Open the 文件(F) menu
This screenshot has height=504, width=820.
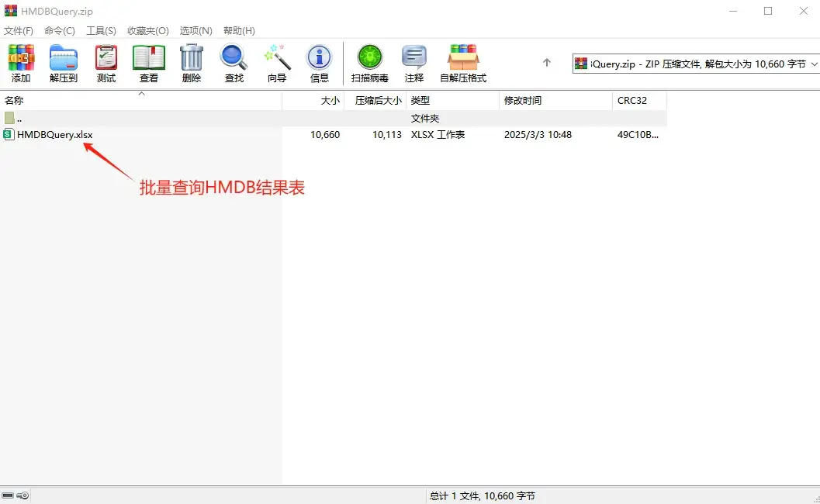pos(17,30)
